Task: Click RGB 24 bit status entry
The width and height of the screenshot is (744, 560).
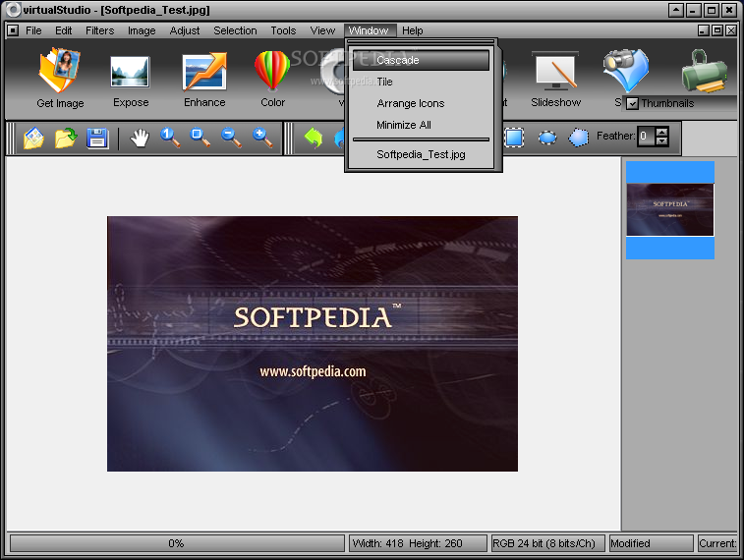Action: pyautogui.click(x=547, y=543)
